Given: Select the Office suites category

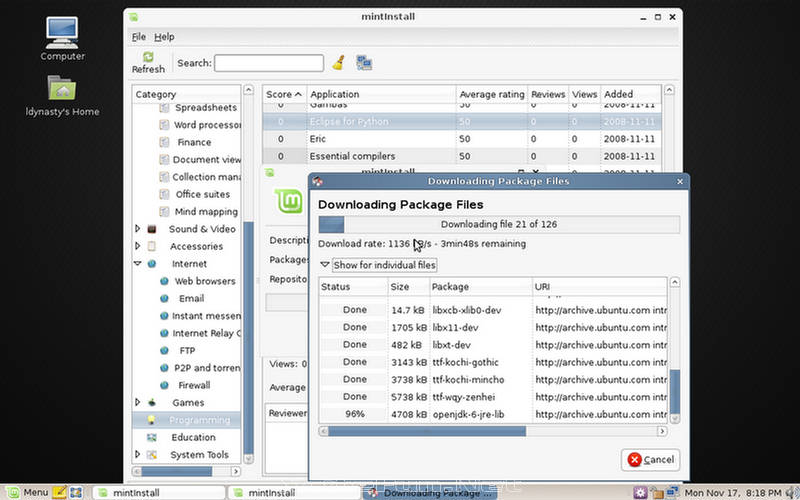Looking at the screenshot, I should pyautogui.click(x=203, y=194).
